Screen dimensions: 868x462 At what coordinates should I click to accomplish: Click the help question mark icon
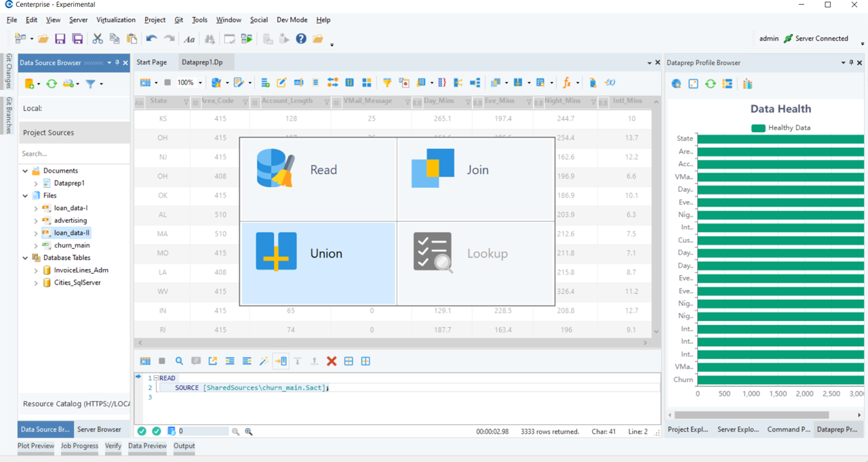pyautogui.click(x=301, y=39)
